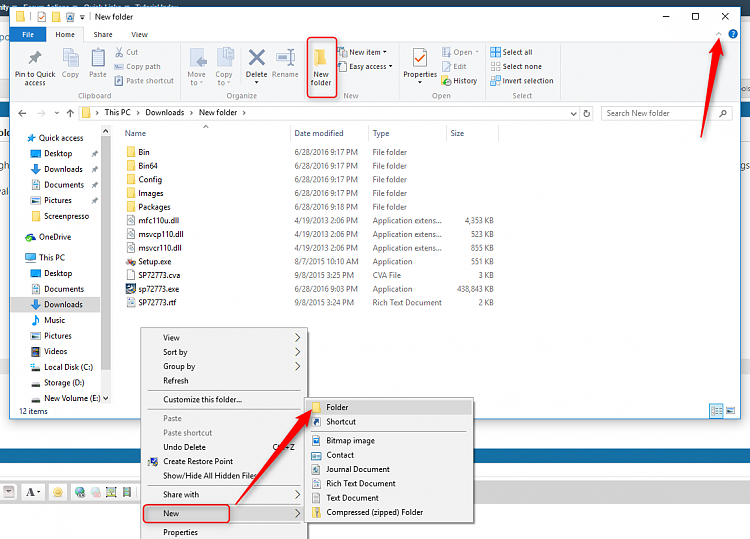Click properties checkmark in title bar toolbar
750x539 pixels.
tap(42, 17)
